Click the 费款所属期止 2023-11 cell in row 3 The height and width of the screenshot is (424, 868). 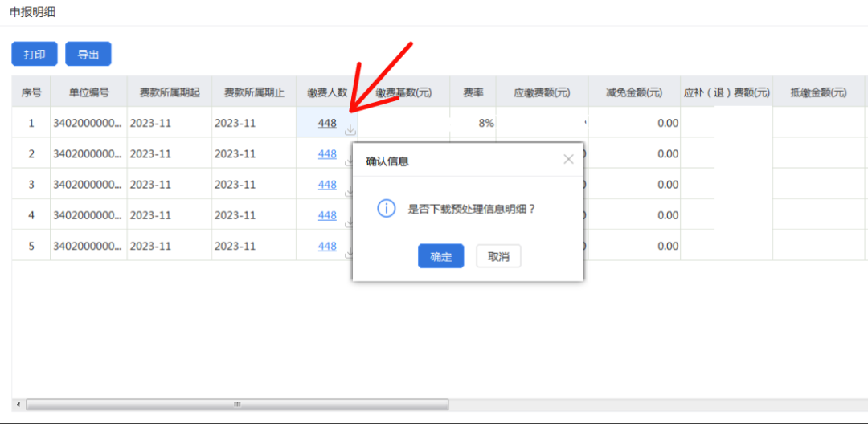point(253,184)
